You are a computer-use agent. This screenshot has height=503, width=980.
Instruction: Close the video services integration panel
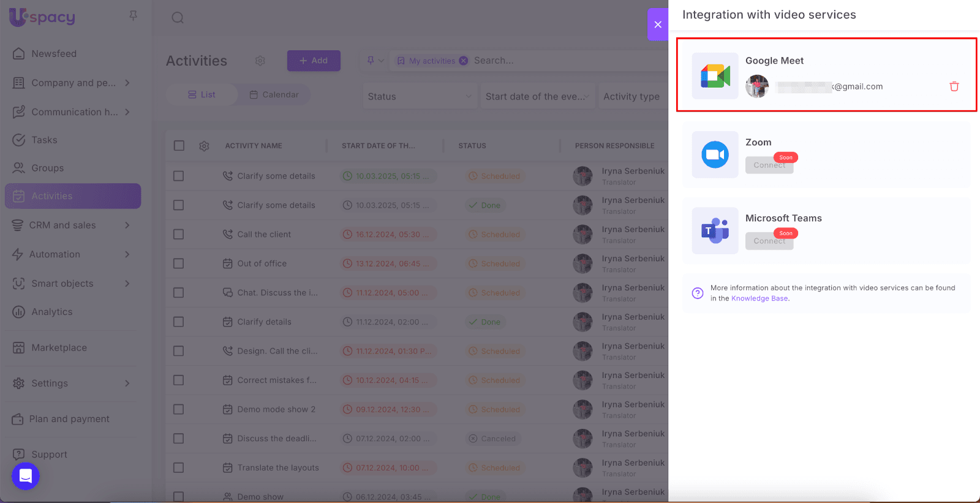(x=658, y=25)
